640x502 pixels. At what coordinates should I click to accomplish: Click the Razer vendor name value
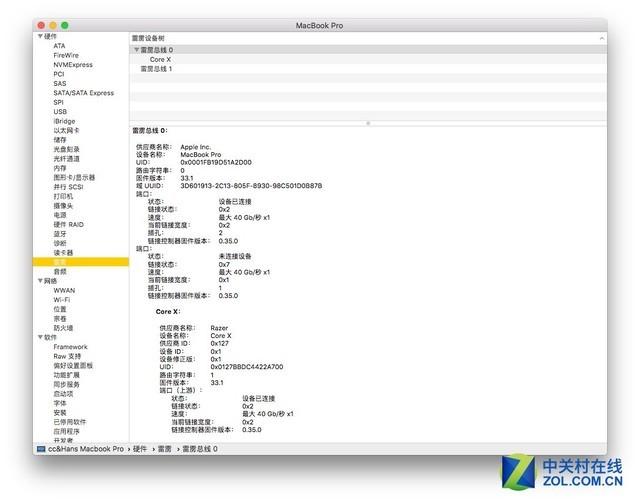(x=219, y=328)
